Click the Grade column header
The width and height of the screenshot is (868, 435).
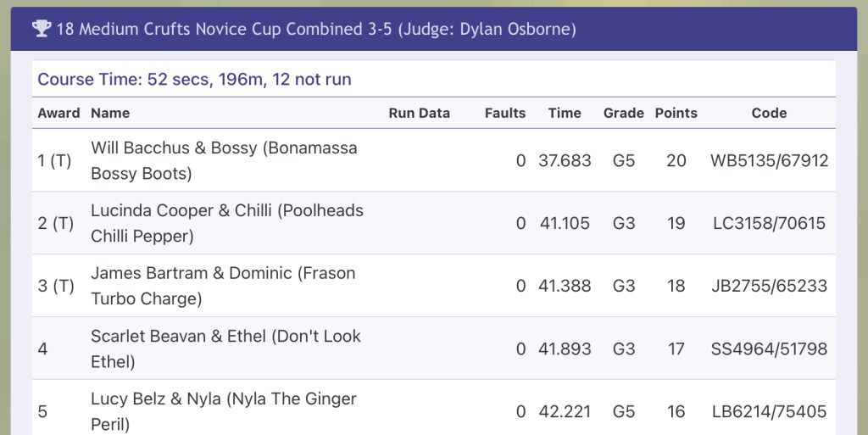624,113
